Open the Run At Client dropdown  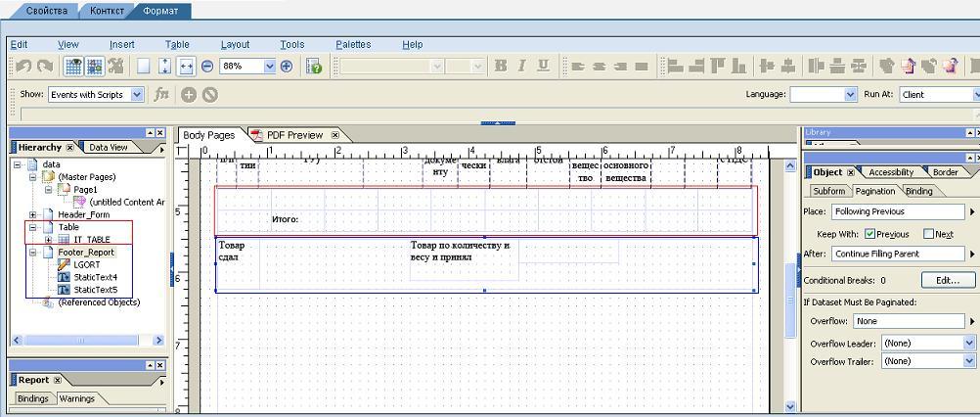(977, 94)
